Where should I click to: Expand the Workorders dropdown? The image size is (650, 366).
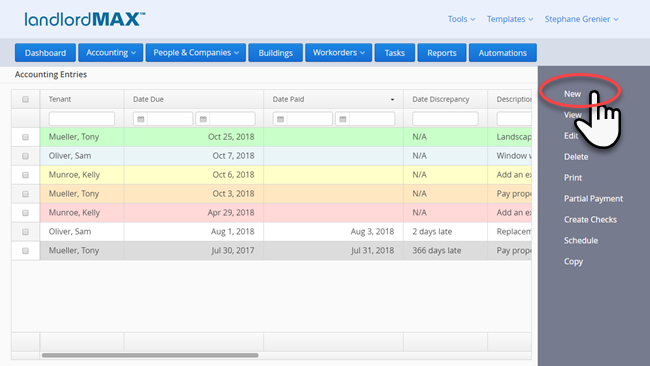(339, 53)
